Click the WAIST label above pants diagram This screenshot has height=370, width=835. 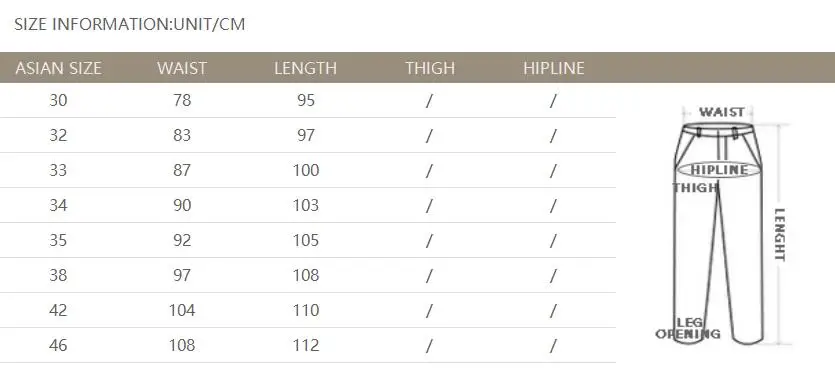pyautogui.click(x=722, y=112)
